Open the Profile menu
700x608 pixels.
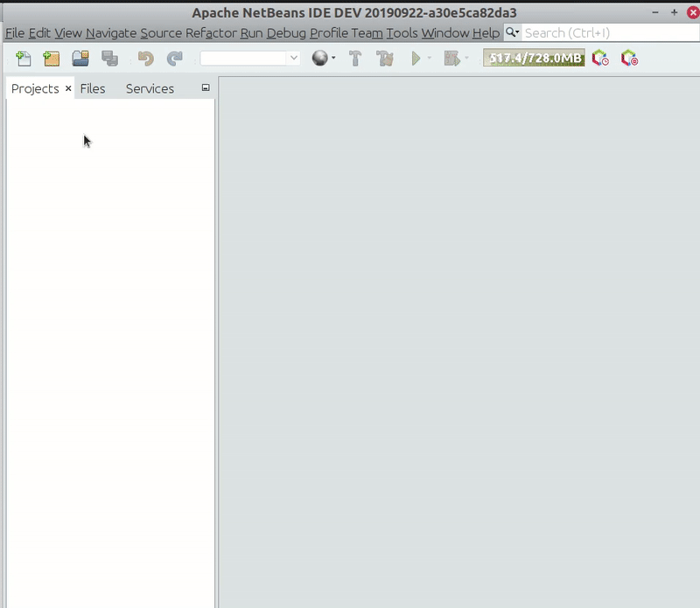[329, 33]
